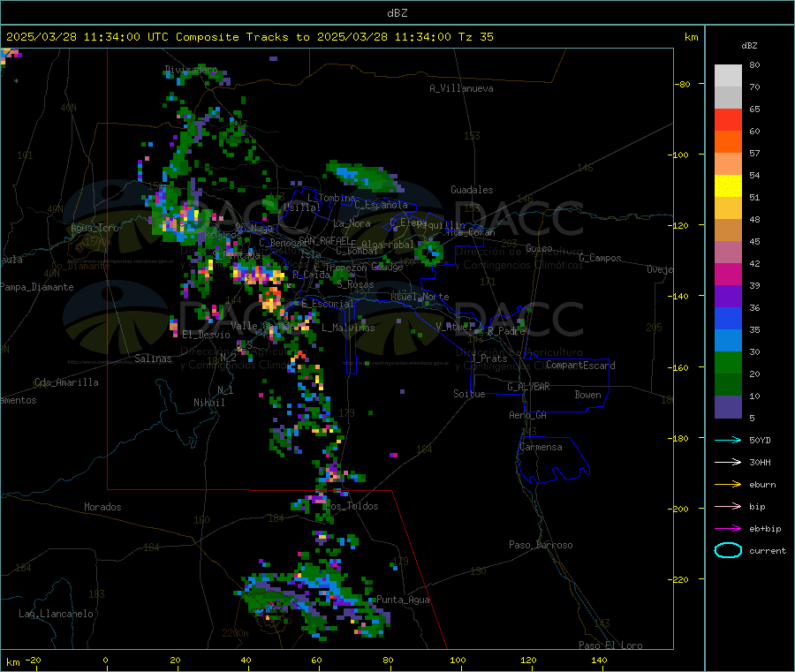Click the 'Paso_El_Loro' map label

coord(610,646)
